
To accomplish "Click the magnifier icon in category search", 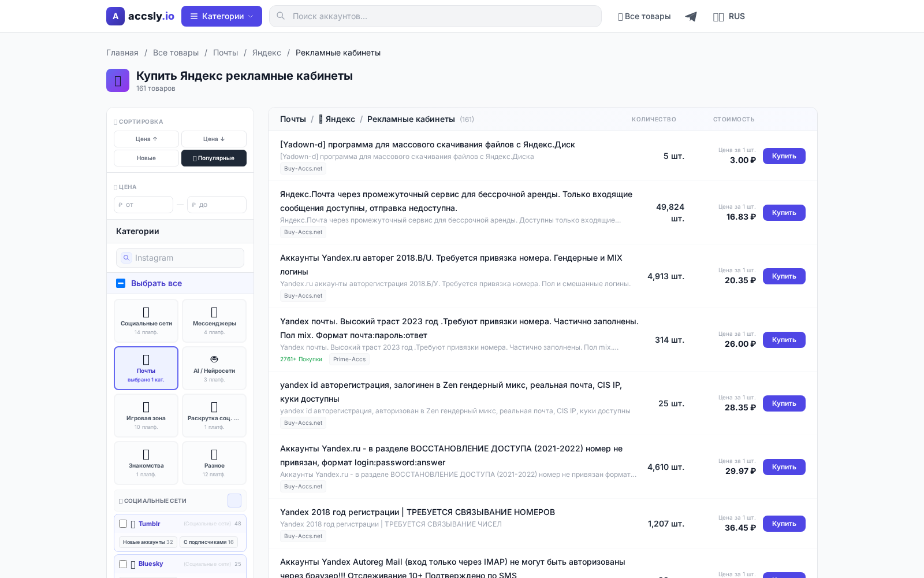I will pyautogui.click(x=126, y=258).
